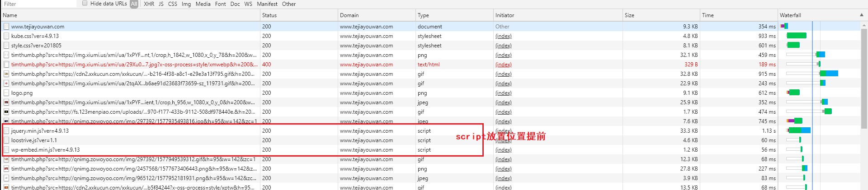This screenshot has width=868, height=190.
Task: Filter requests by Doc
Action: [x=235, y=4]
